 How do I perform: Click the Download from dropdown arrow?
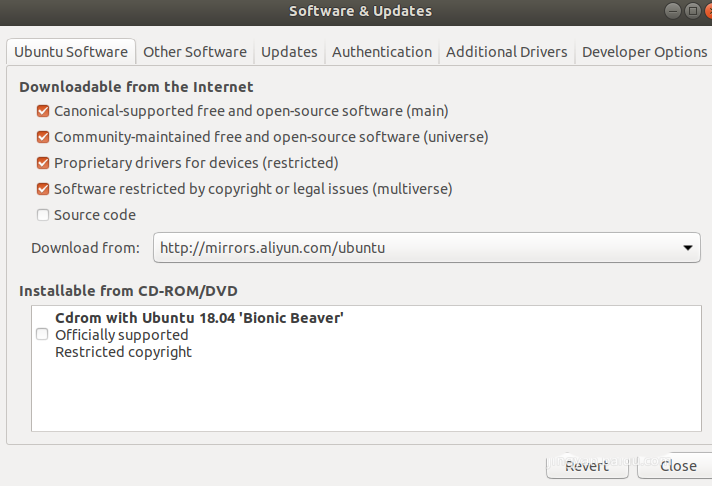click(688, 247)
